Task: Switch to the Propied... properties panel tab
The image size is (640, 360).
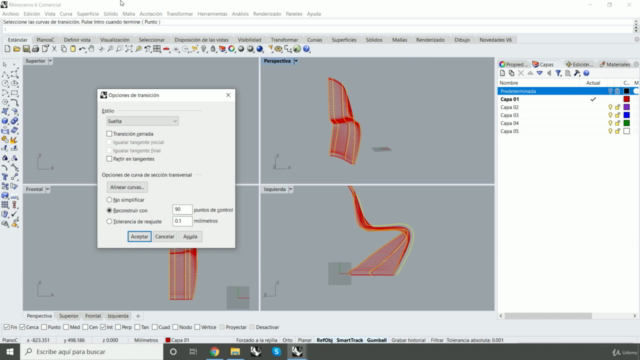Action: 513,64
